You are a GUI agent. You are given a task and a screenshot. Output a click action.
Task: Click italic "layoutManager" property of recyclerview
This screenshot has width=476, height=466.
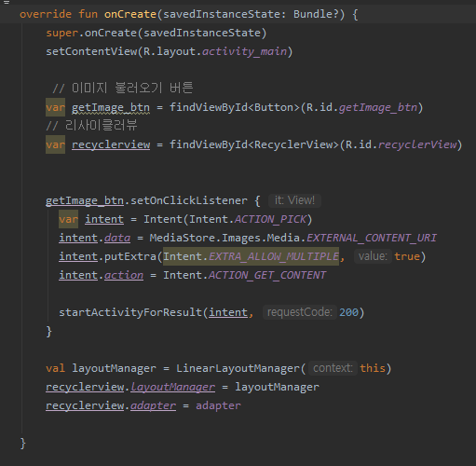tap(172, 387)
